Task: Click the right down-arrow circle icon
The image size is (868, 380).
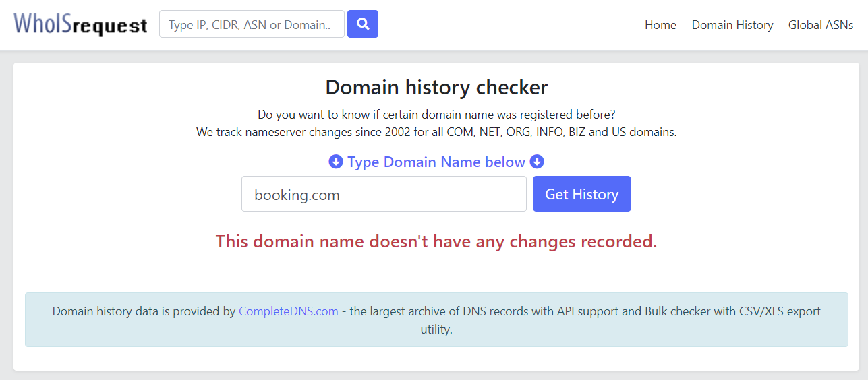Action: [x=537, y=162]
